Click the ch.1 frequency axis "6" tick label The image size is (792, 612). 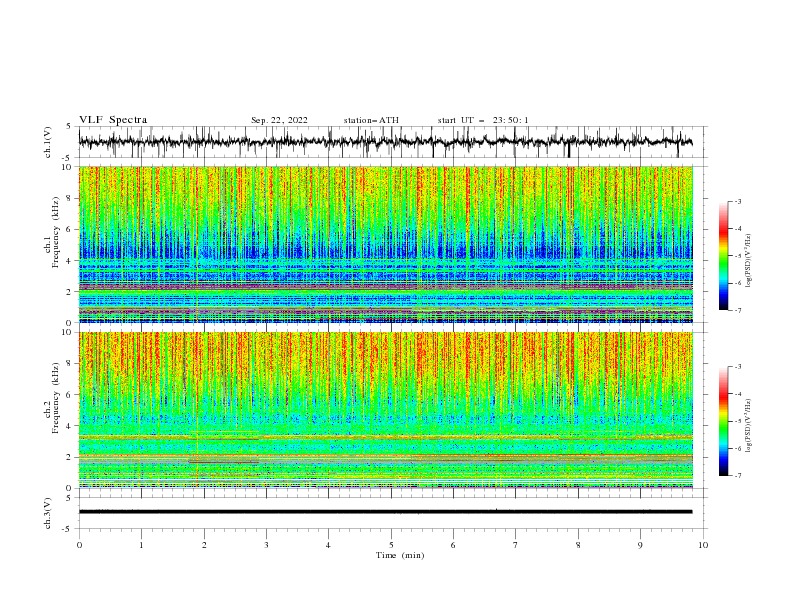point(70,229)
